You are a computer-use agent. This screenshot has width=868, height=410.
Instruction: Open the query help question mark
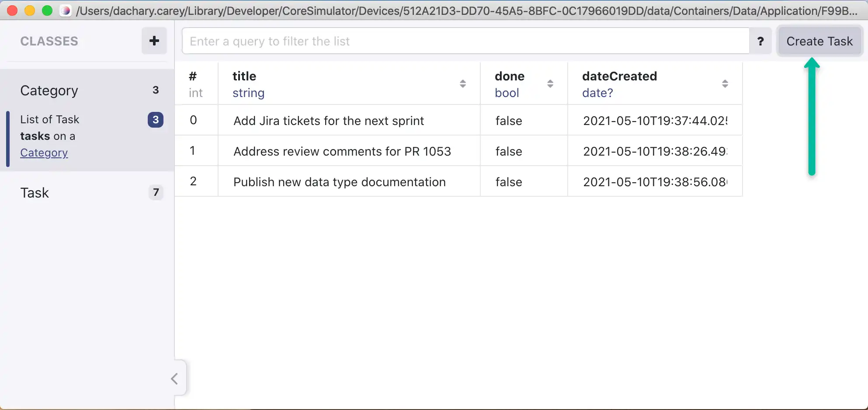760,41
